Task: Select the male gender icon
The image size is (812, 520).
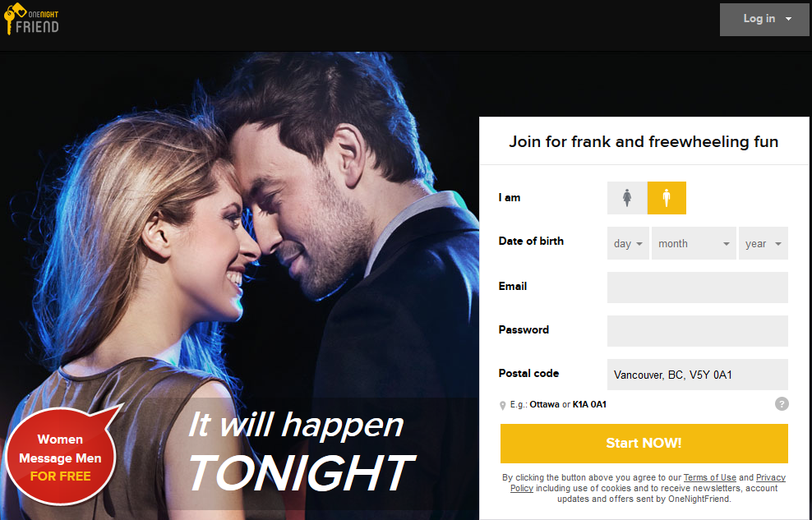Action: coord(667,198)
